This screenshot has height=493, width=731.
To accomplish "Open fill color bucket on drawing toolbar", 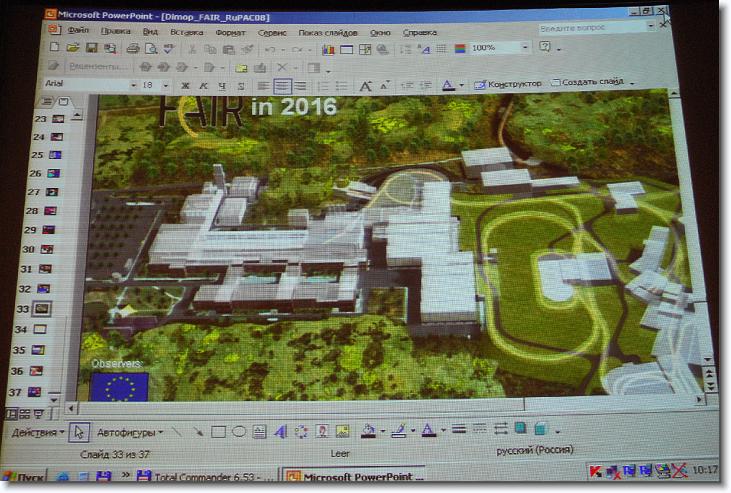I will point(368,431).
